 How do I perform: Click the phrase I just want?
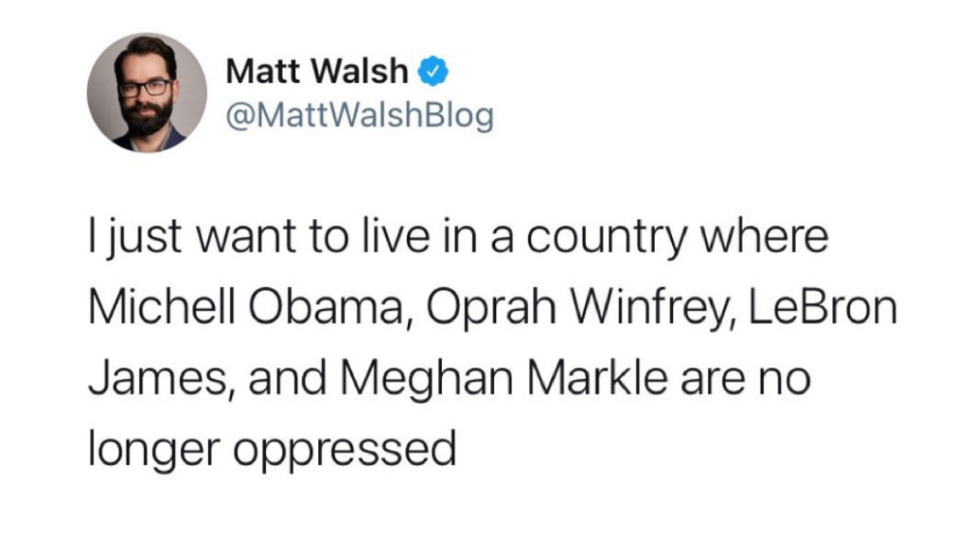[x=192, y=238]
